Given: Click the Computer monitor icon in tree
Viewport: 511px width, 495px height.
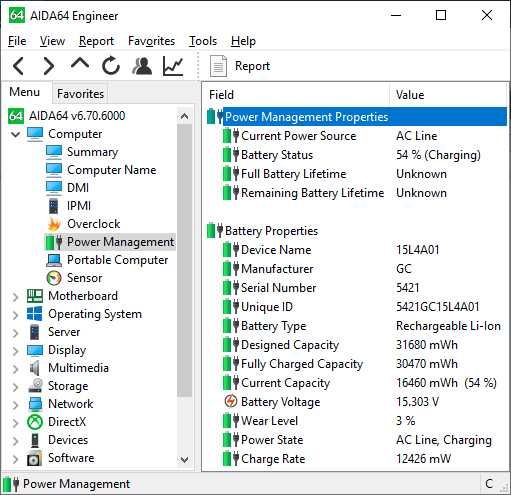Looking at the screenshot, I should click(x=35, y=134).
